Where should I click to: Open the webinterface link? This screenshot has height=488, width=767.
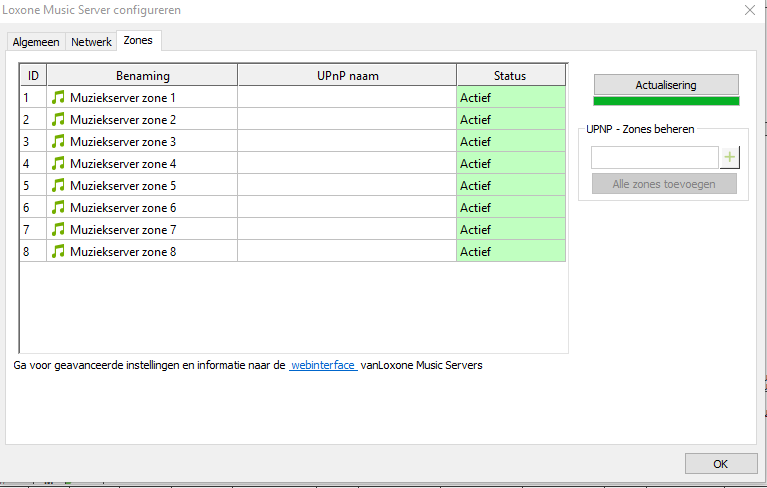pos(323,365)
